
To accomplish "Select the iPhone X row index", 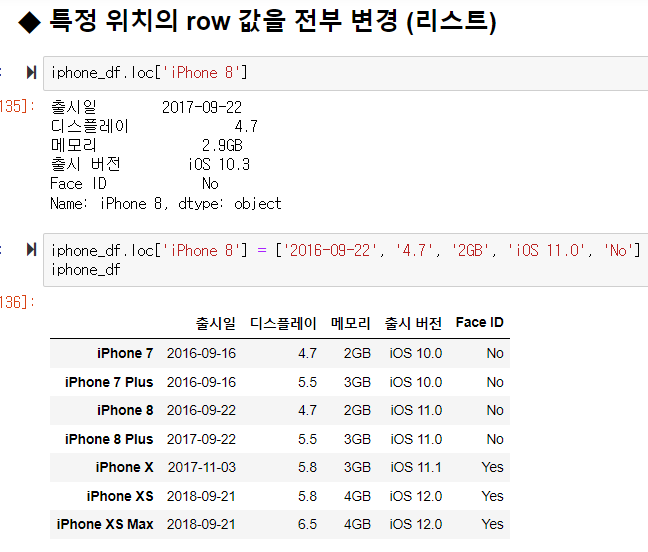I will (124, 467).
